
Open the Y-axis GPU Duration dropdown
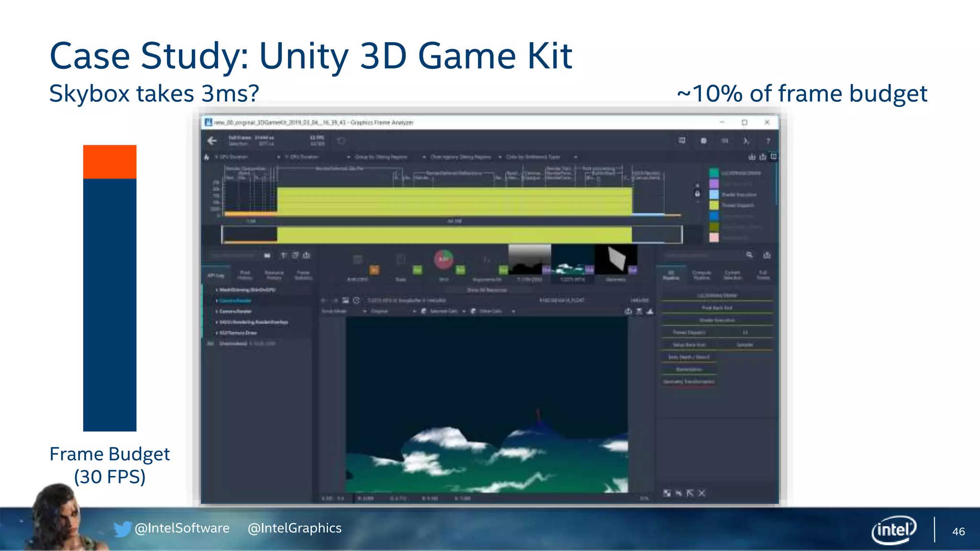click(x=317, y=157)
